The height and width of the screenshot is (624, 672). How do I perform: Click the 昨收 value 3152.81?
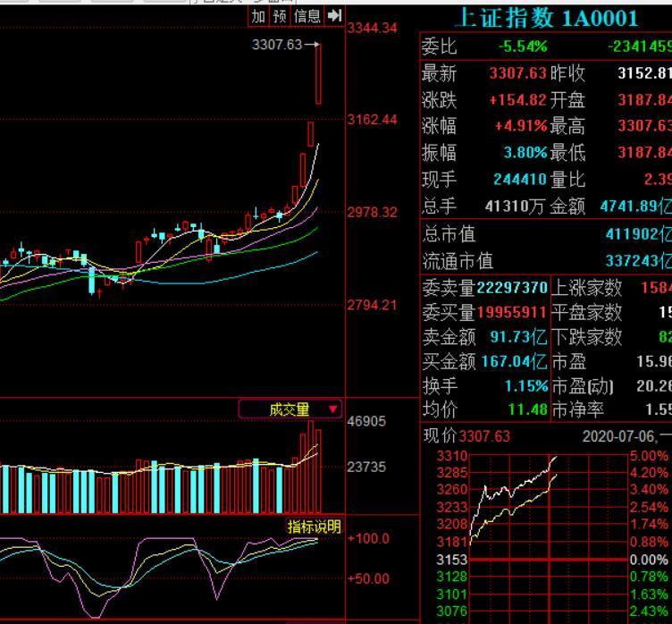click(x=644, y=73)
